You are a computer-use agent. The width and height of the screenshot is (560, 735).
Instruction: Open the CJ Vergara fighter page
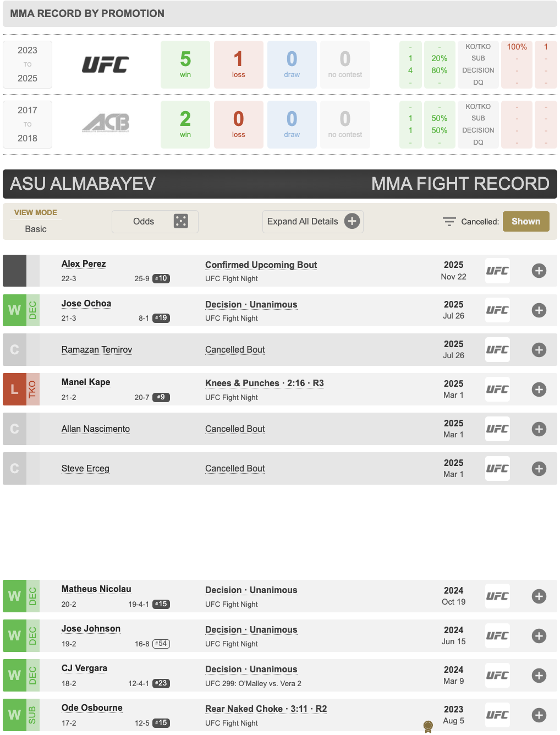(84, 668)
